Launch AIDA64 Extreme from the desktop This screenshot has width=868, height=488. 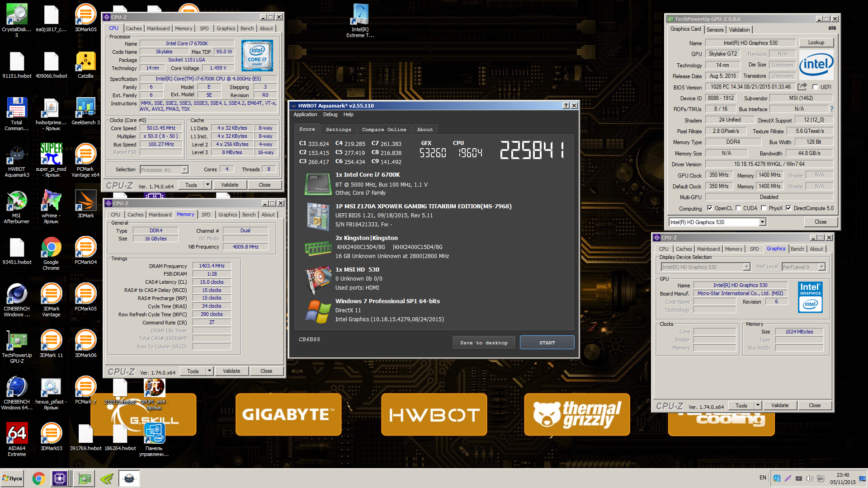coord(17,440)
